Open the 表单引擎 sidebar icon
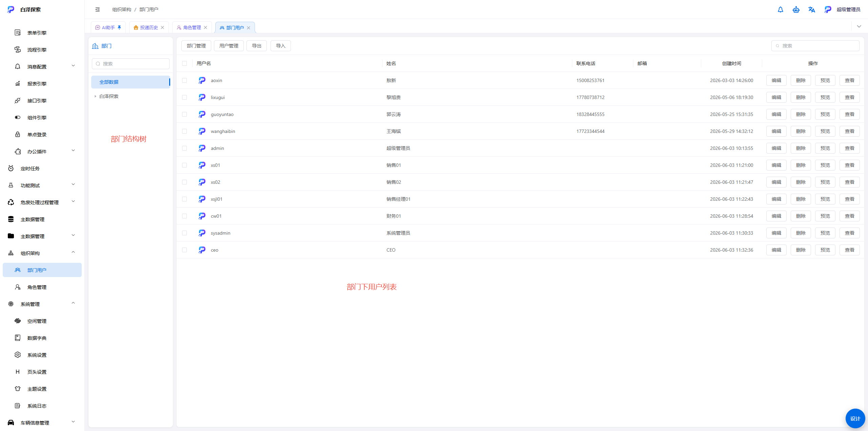The height and width of the screenshot is (431, 868). [18, 33]
